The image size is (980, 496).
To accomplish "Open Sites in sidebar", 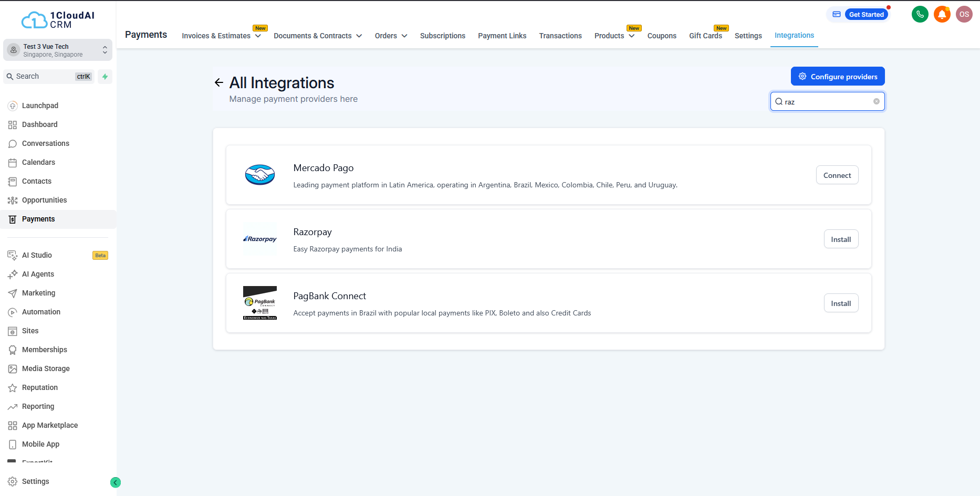I will click(30, 331).
